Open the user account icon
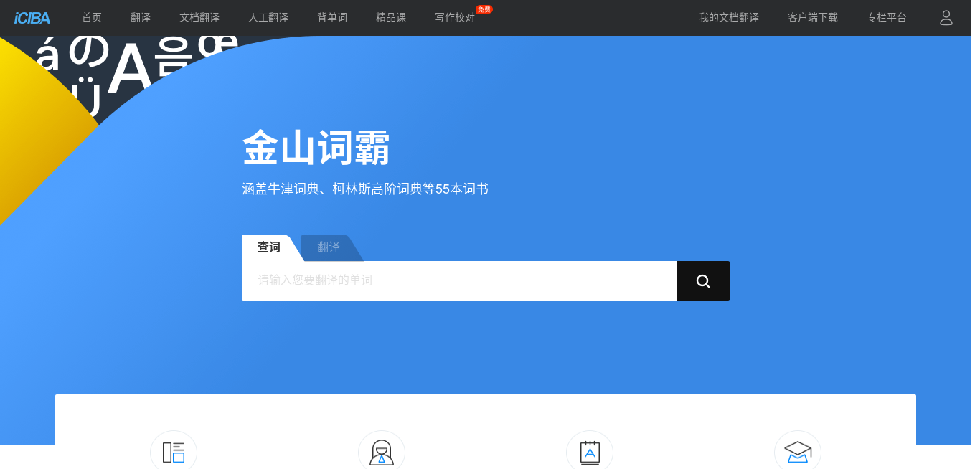The image size is (980, 469). point(946,18)
